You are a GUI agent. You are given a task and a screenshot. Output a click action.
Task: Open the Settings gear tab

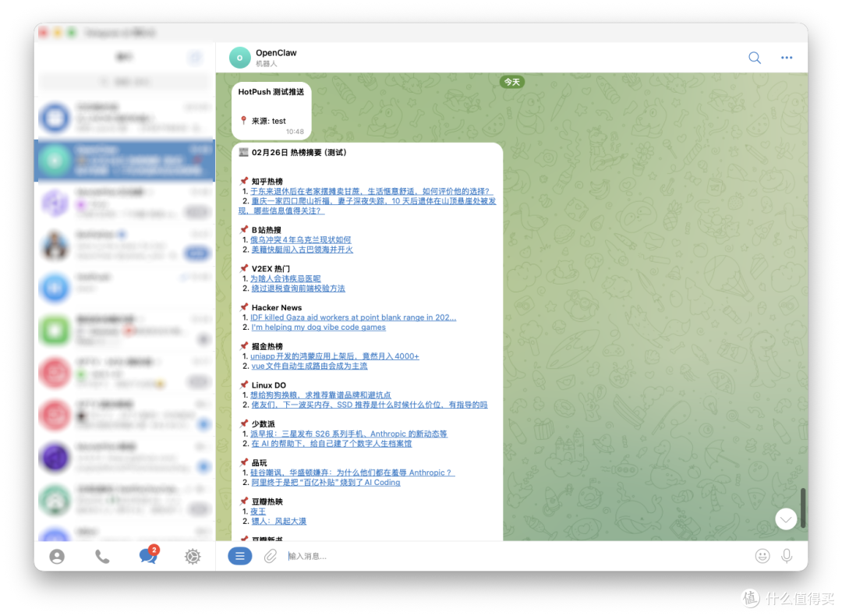(x=193, y=557)
